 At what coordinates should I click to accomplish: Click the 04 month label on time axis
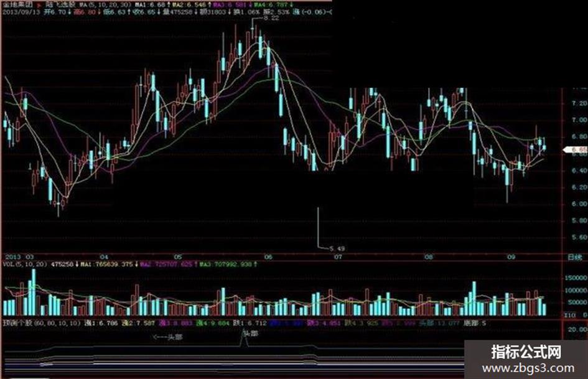click(x=104, y=257)
